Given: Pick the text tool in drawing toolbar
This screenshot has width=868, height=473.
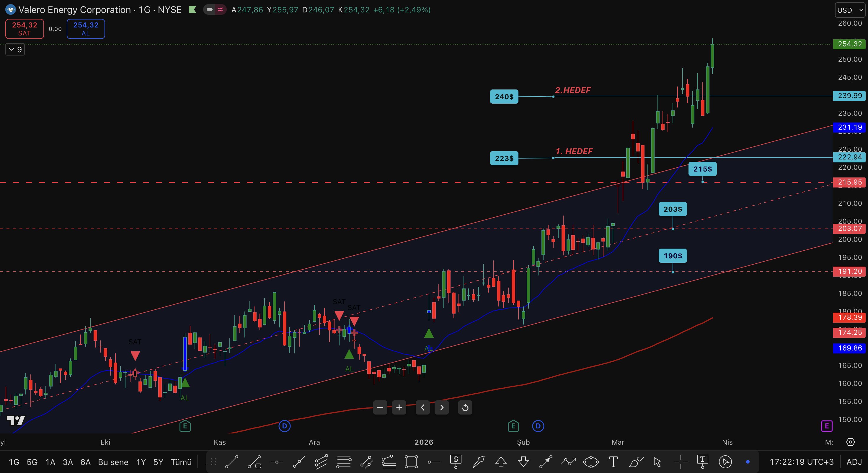Looking at the screenshot, I should [613, 461].
